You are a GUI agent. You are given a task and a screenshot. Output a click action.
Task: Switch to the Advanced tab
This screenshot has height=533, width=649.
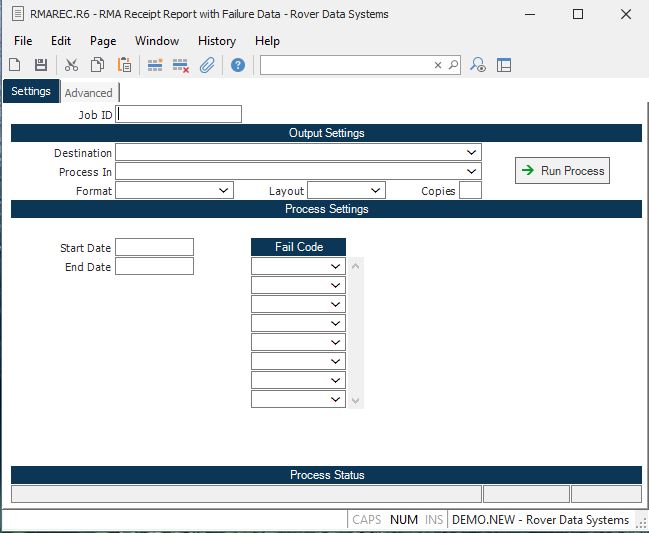coord(88,93)
